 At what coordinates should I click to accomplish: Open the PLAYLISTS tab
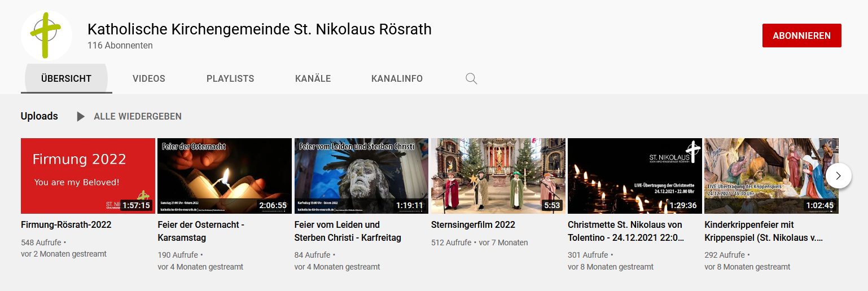230,79
